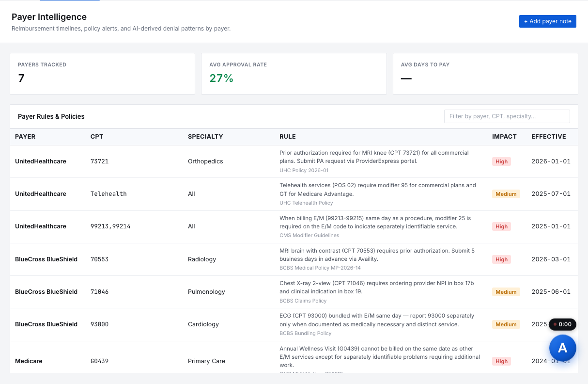This screenshot has width=588, height=384.
Task: Click the IMPACT column header
Action: 504,137
